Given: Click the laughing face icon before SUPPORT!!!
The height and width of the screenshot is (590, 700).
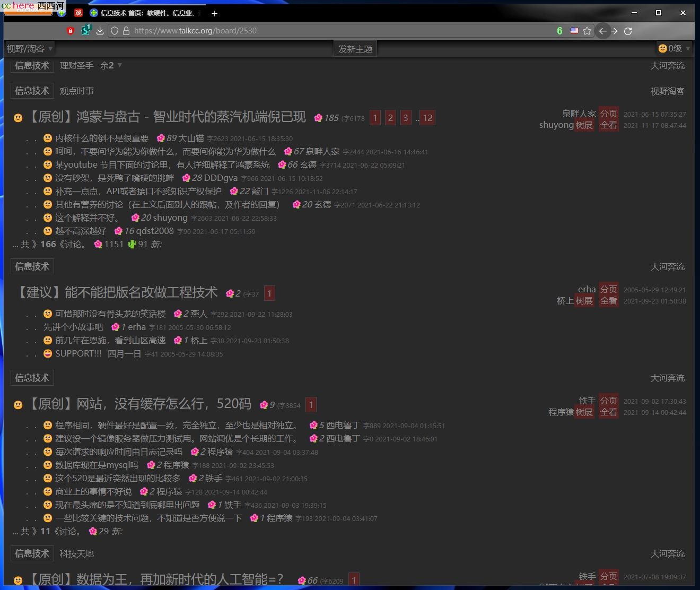Looking at the screenshot, I should [x=48, y=353].
